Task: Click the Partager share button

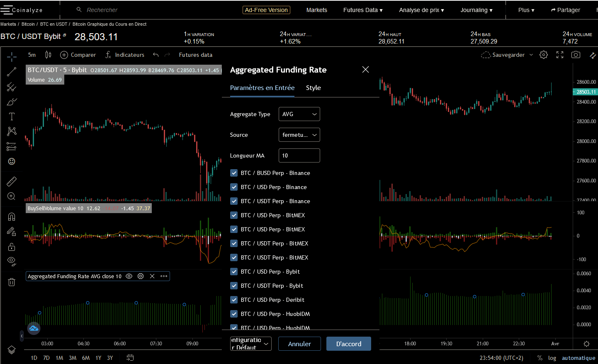Action: tap(565, 10)
